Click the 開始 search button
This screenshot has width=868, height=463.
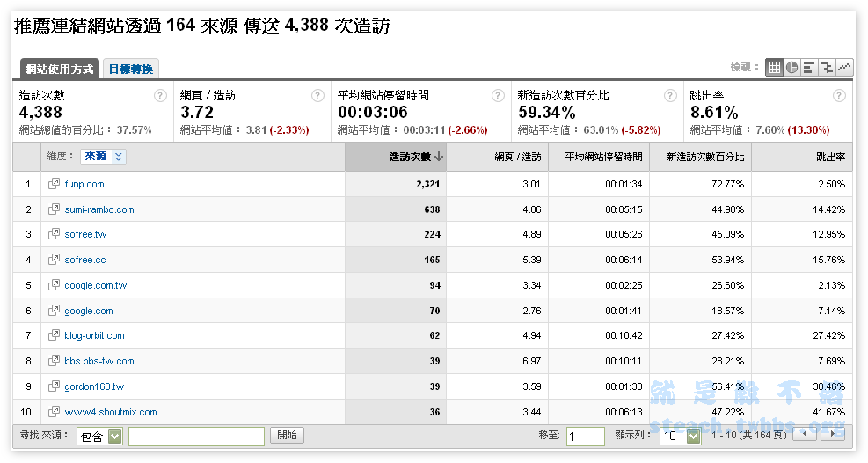(288, 435)
